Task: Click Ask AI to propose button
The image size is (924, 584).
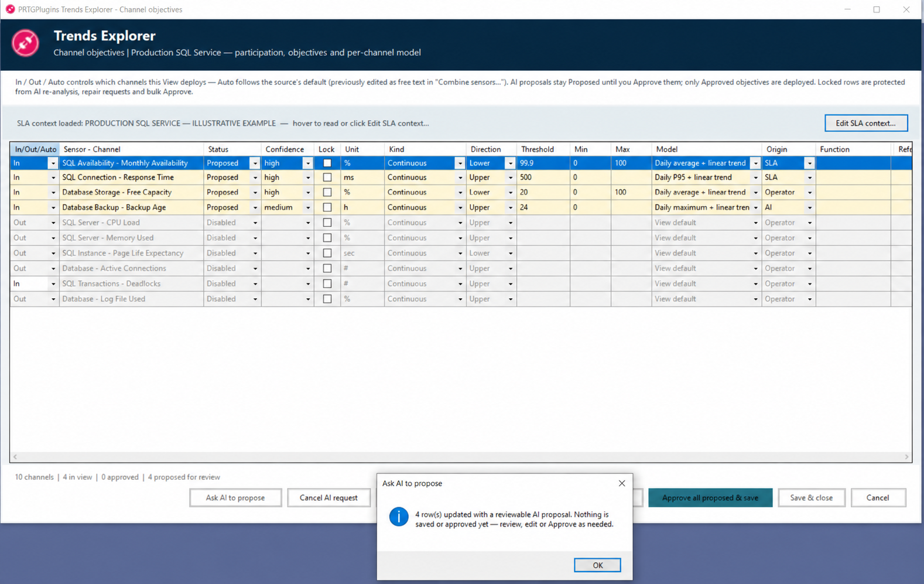Action: pyautogui.click(x=235, y=498)
